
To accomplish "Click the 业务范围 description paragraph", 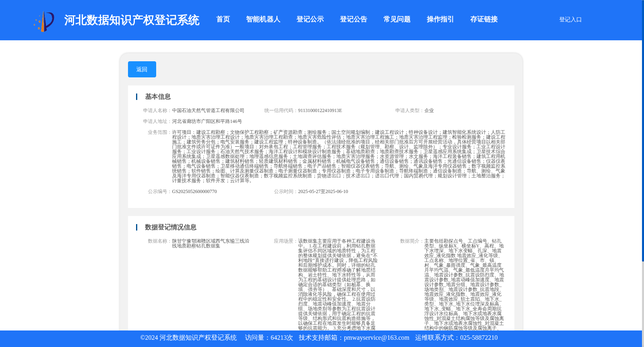I will [x=339, y=156].
